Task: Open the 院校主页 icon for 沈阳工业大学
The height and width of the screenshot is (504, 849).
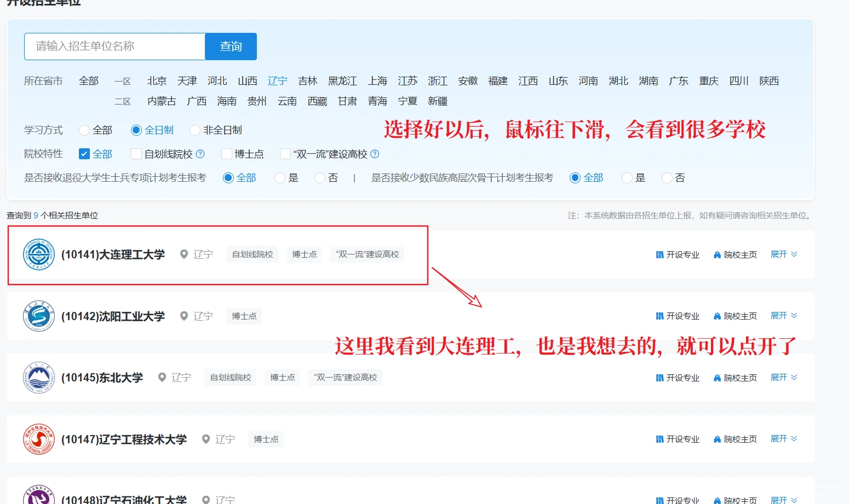Action: (717, 316)
